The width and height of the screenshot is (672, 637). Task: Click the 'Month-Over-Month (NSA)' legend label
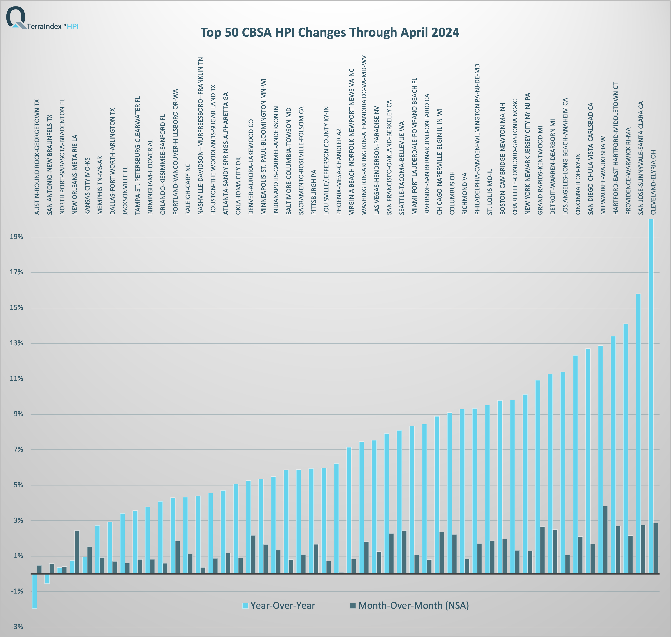click(x=414, y=606)
